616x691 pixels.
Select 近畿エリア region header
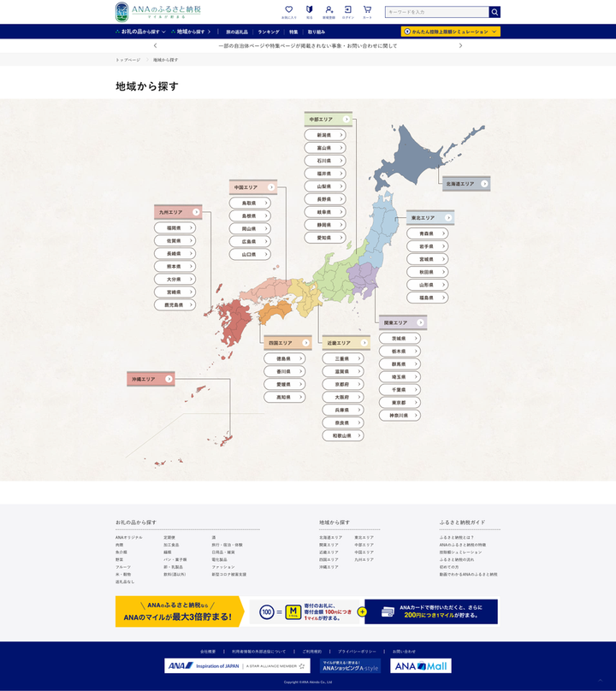click(346, 343)
